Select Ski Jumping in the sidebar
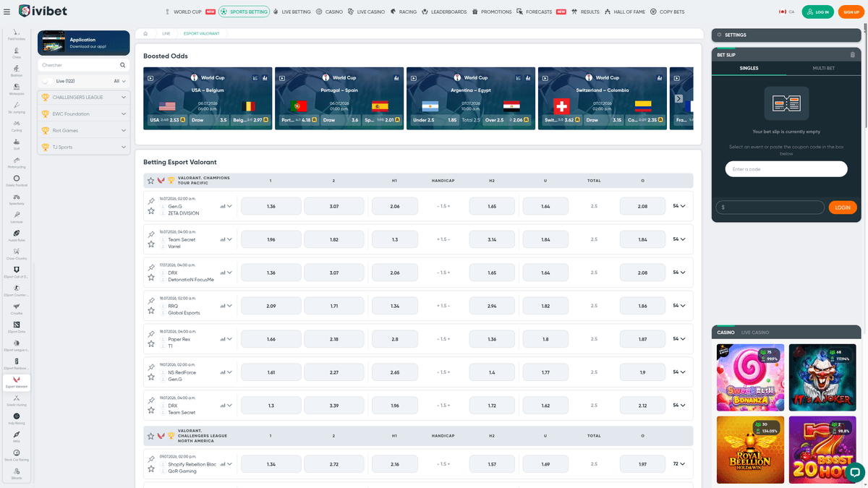Image resolution: width=868 pixels, height=488 pixels. 17,108
